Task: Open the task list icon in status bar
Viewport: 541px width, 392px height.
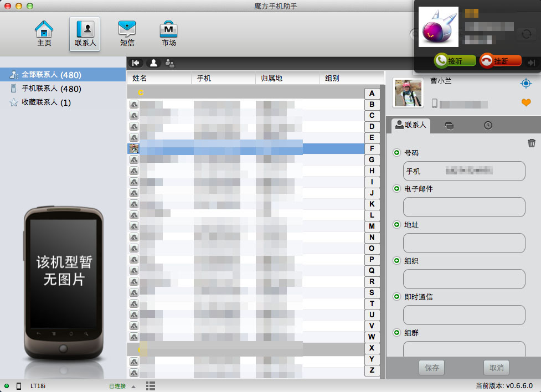Action: tap(151, 386)
